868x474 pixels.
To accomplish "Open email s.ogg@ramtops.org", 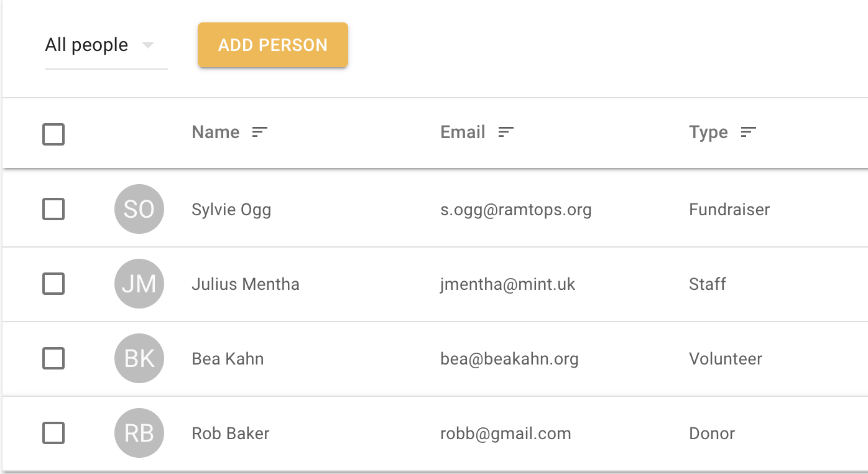I will [515, 210].
